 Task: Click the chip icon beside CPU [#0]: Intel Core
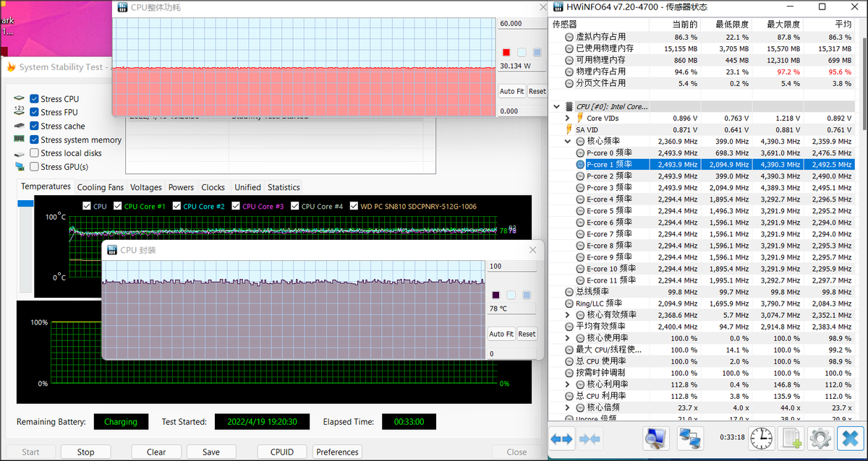pyautogui.click(x=569, y=106)
